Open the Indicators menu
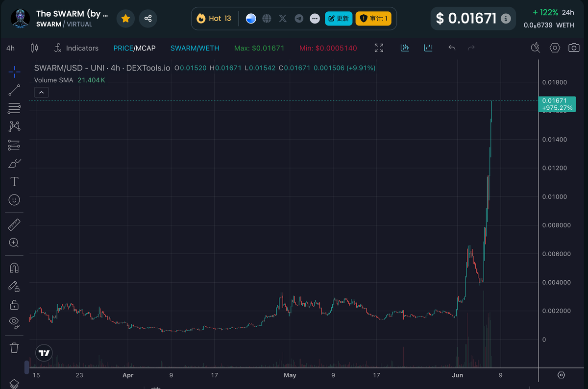 point(75,48)
